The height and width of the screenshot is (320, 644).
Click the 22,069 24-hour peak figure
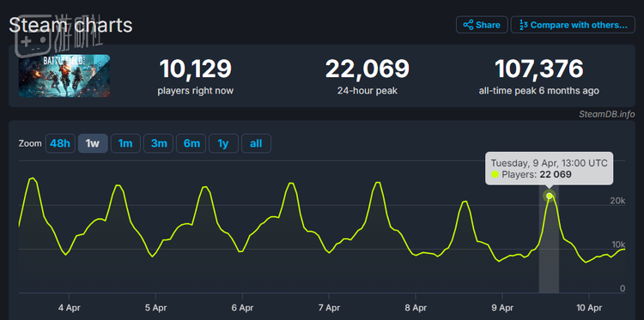[x=368, y=69]
